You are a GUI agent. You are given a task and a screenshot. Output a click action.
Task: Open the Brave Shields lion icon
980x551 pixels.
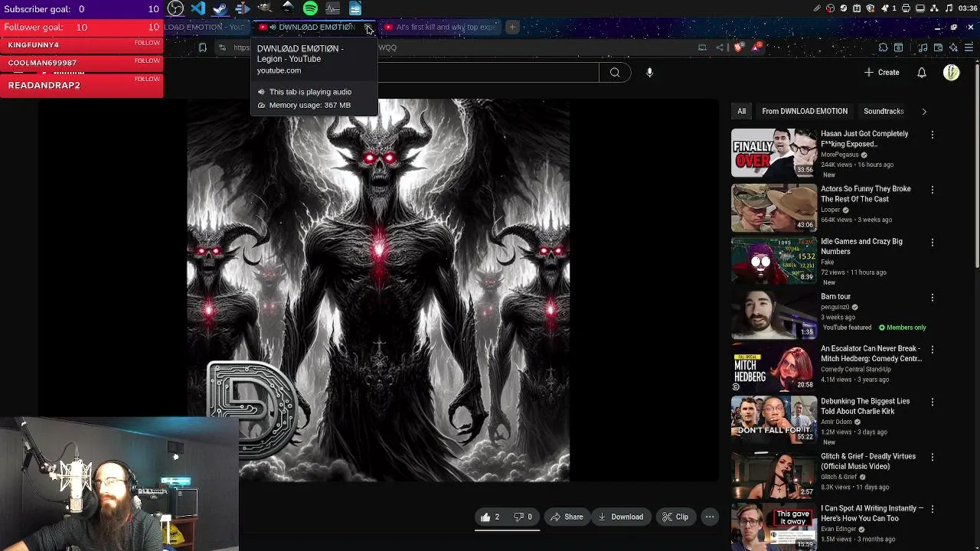[x=738, y=47]
